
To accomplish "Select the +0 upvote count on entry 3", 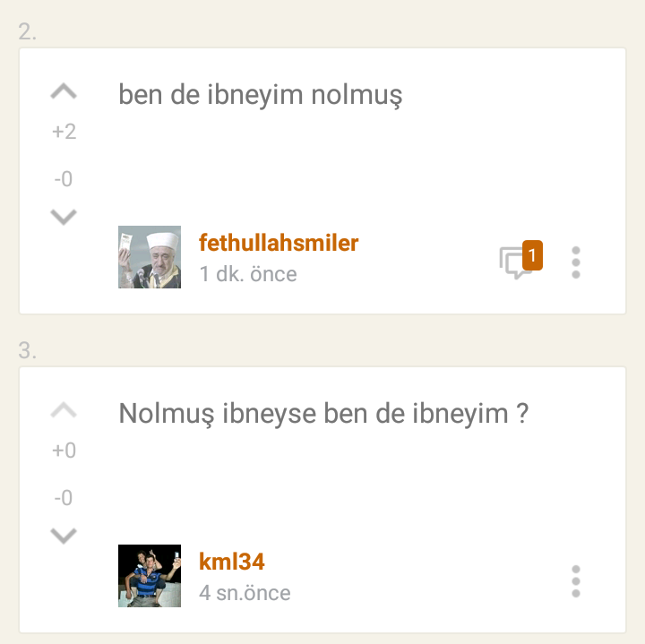I will (x=64, y=451).
